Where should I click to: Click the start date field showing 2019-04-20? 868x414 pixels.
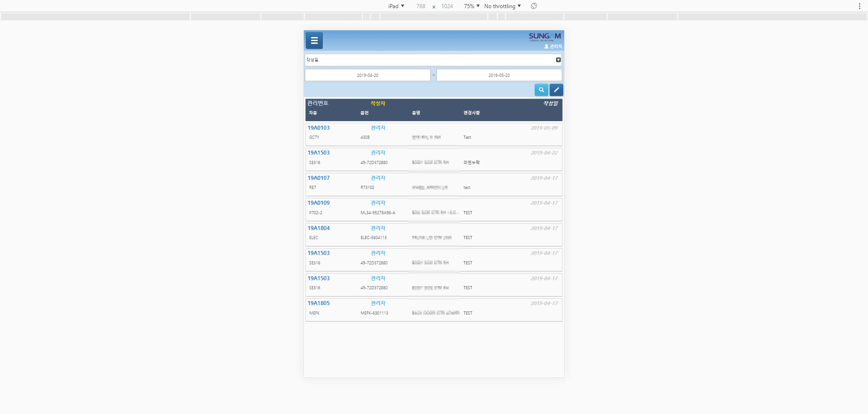coord(367,75)
